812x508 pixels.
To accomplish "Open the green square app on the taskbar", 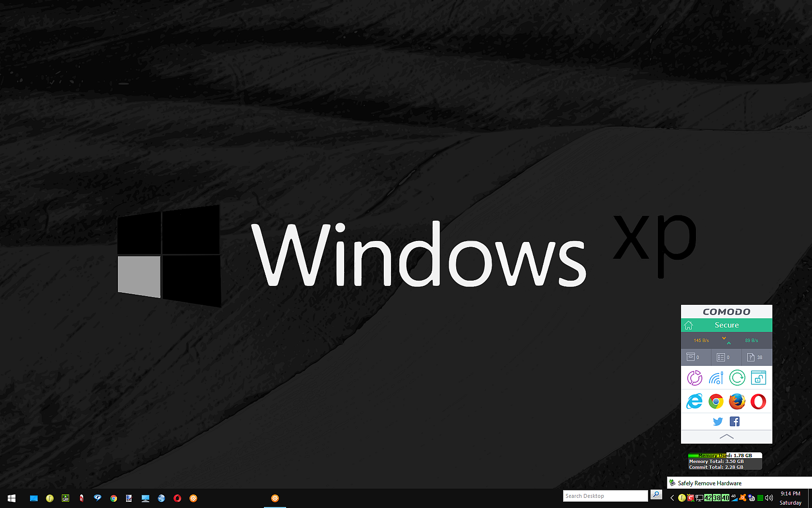I will pyautogui.click(x=66, y=498).
